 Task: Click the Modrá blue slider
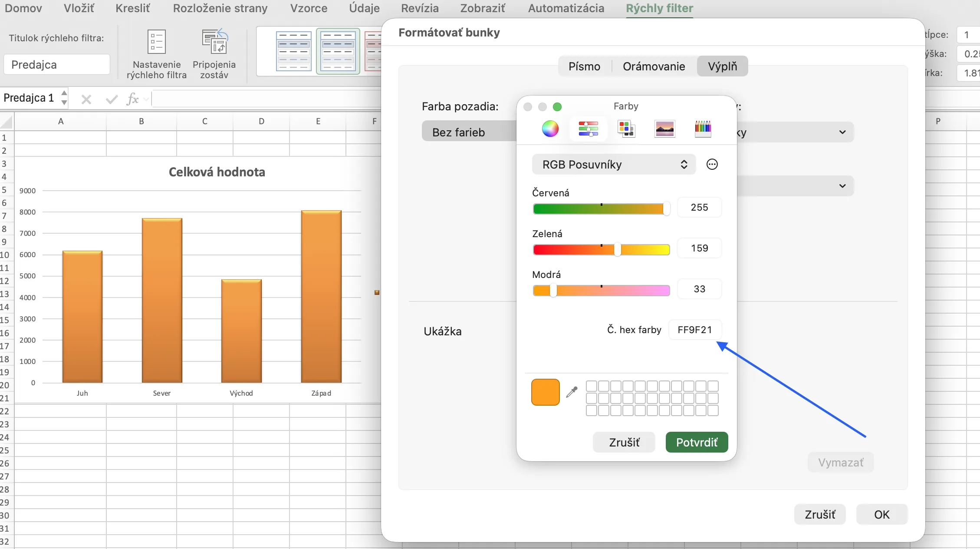click(x=602, y=291)
